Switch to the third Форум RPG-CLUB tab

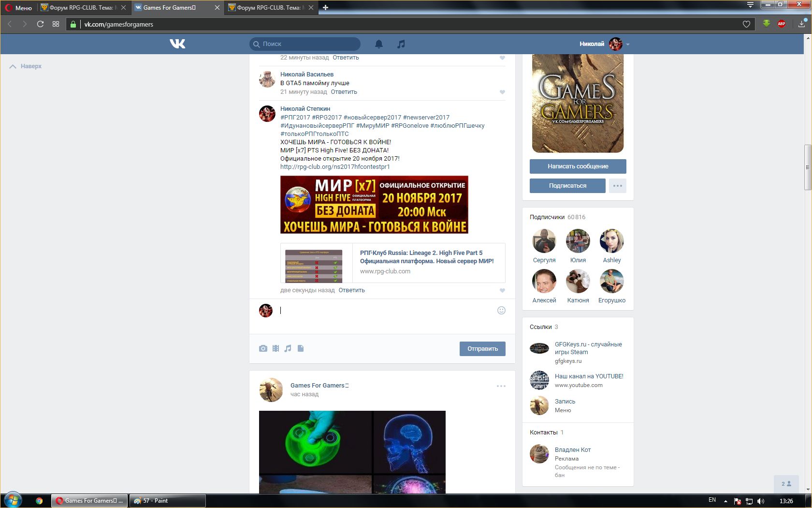click(x=271, y=7)
